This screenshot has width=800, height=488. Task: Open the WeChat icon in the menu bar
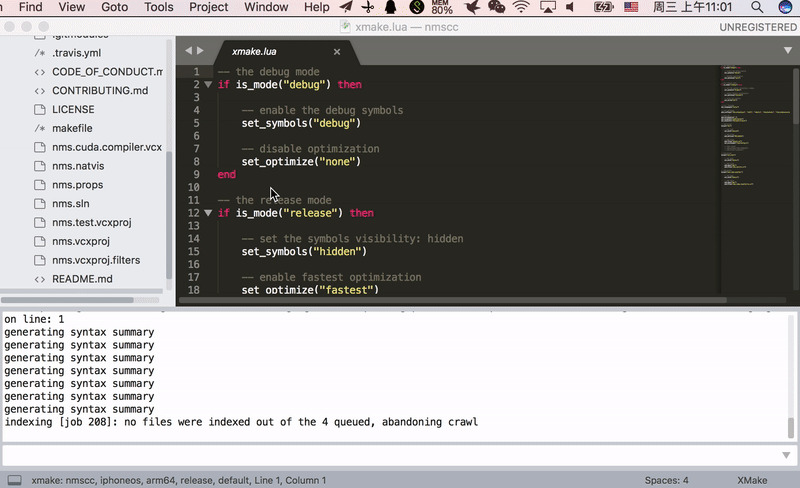click(x=495, y=7)
